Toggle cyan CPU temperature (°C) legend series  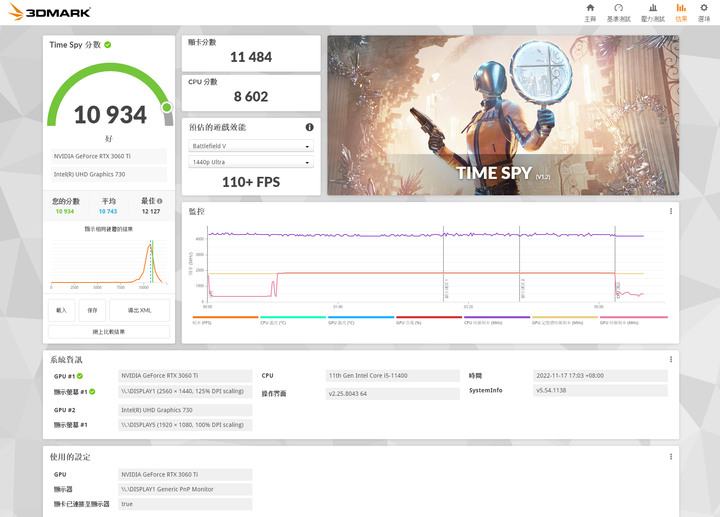coord(293,320)
